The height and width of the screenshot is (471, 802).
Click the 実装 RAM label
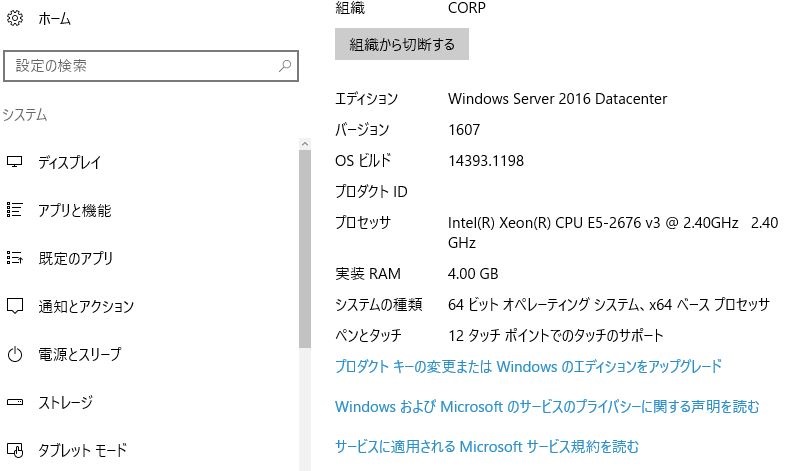point(368,274)
